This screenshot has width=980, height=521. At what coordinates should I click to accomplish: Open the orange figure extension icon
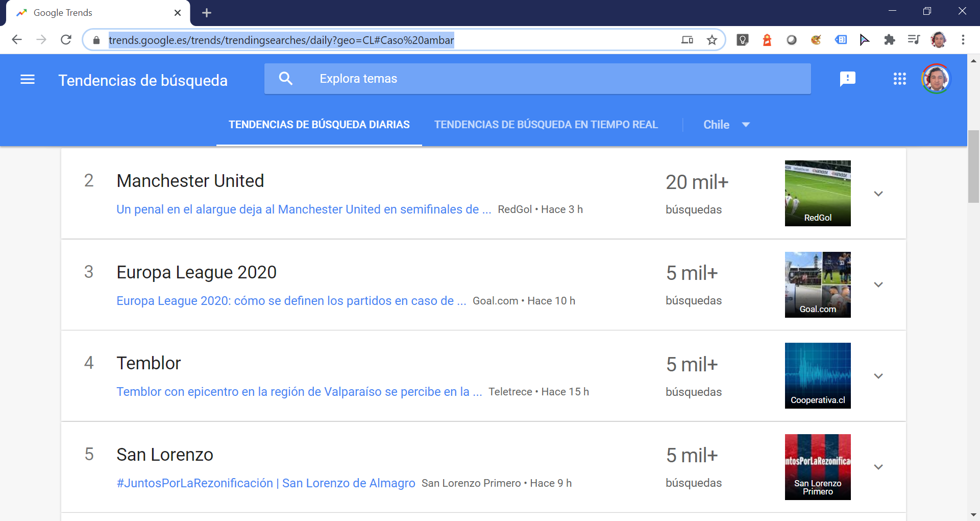(767, 40)
